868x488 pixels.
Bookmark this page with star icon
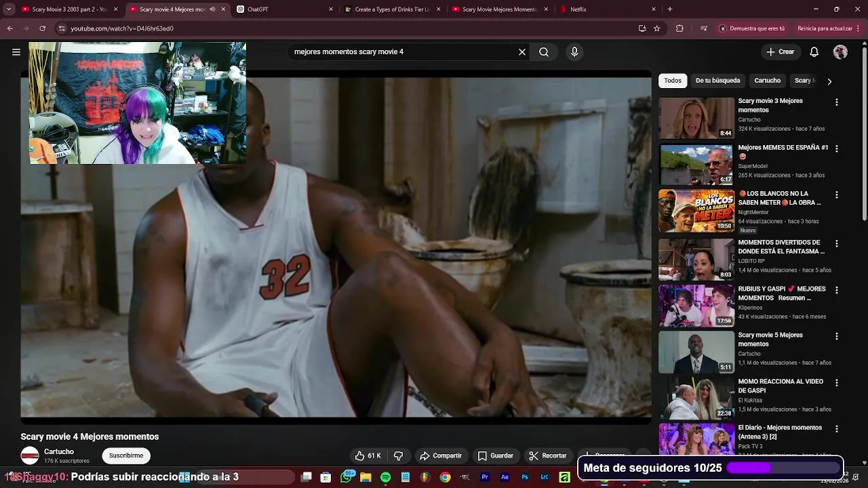[x=657, y=28]
